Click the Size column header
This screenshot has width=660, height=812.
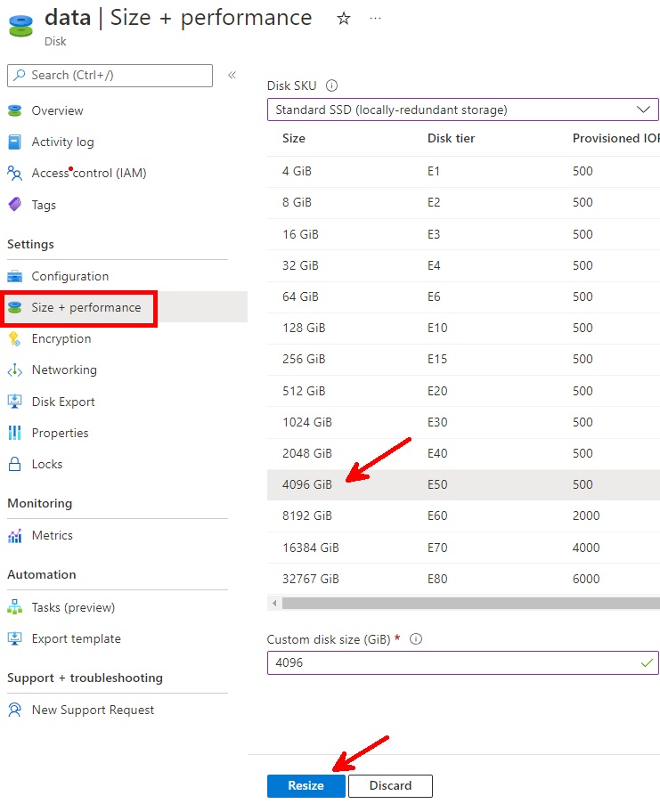pos(293,138)
